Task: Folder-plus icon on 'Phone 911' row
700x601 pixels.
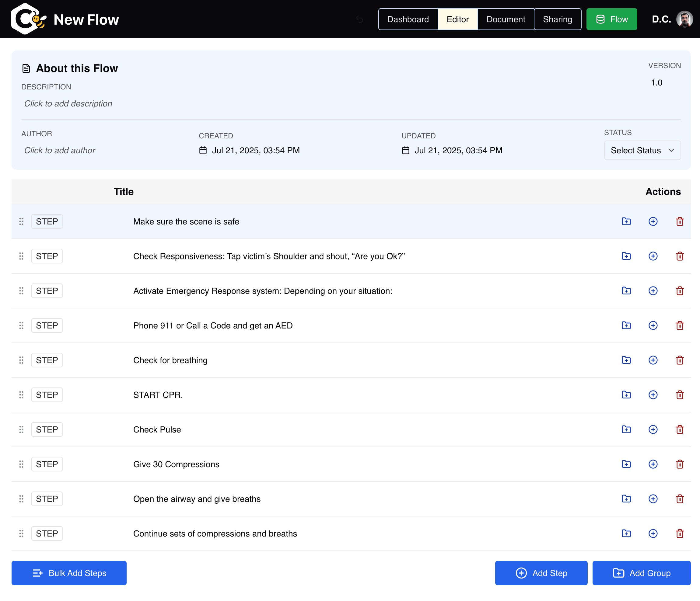Action: click(x=626, y=325)
